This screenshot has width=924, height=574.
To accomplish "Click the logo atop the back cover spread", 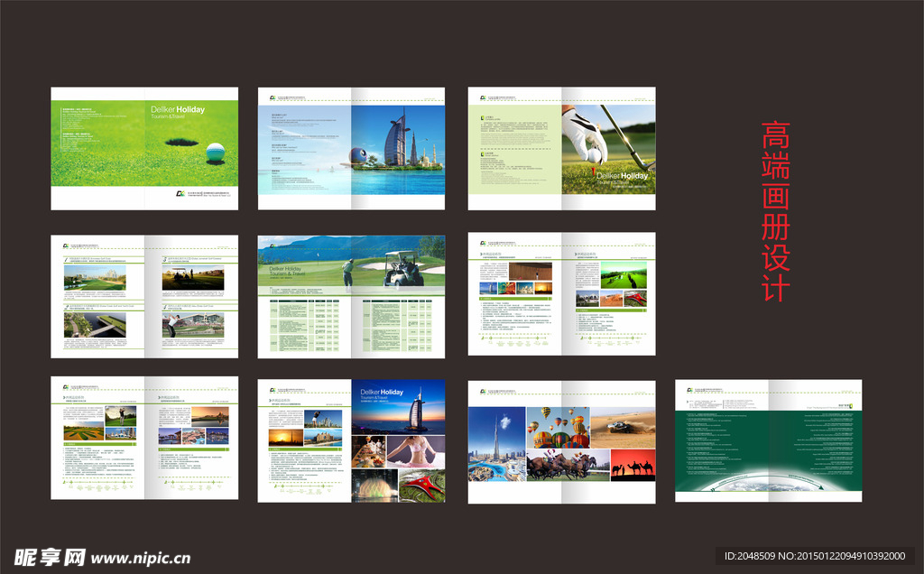I will [x=688, y=391].
